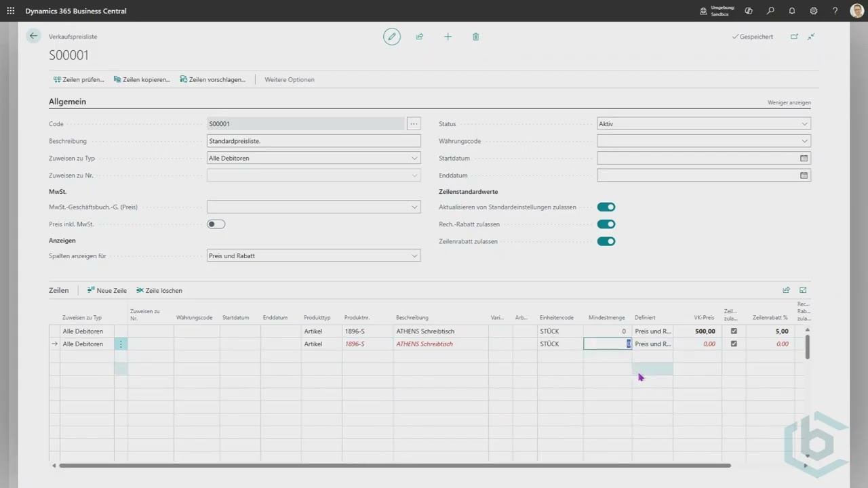The image size is (868, 488).
Task: Click the share icon in header
Action: pos(420,37)
